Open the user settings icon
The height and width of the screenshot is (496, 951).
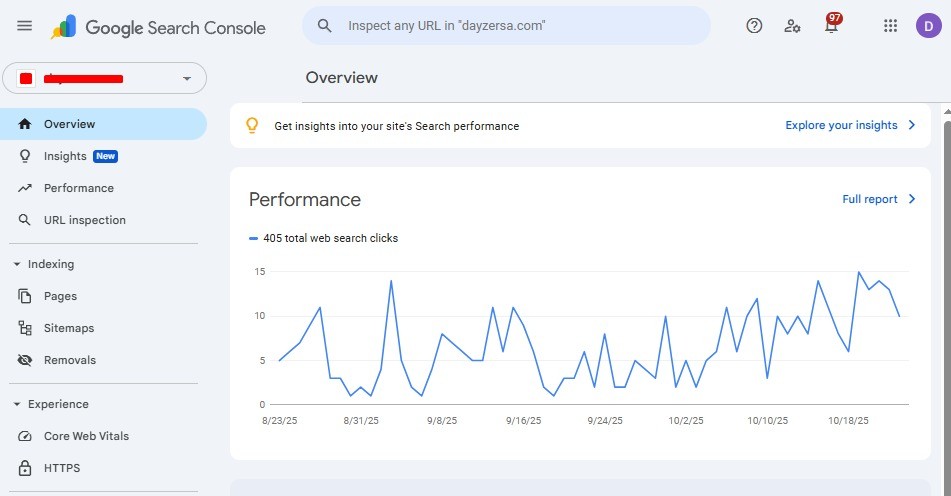(792, 26)
